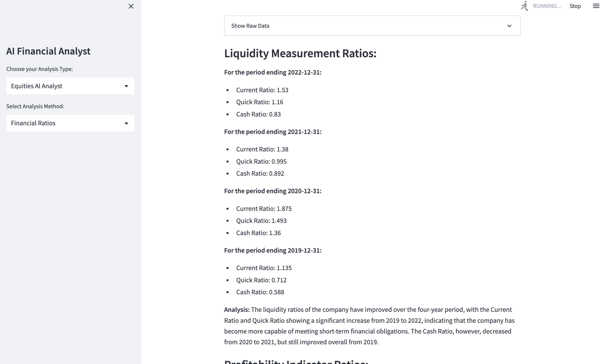The width and height of the screenshot is (600, 364).
Task: Open the hamburger main menu
Action: coord(596,6)
